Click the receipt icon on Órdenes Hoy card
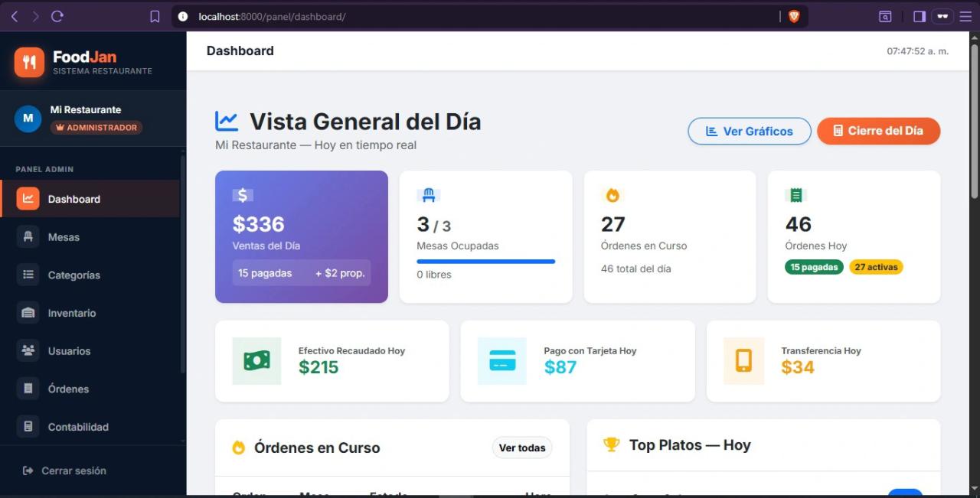Viewport: 980px width, 498px height. (796, 195)
